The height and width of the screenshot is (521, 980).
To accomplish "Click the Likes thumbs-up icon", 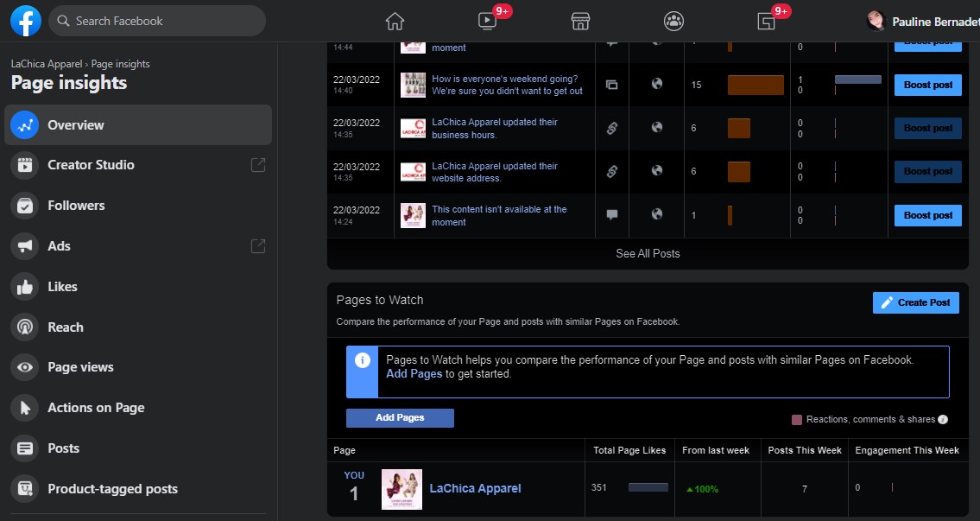I will click(25, 287).
